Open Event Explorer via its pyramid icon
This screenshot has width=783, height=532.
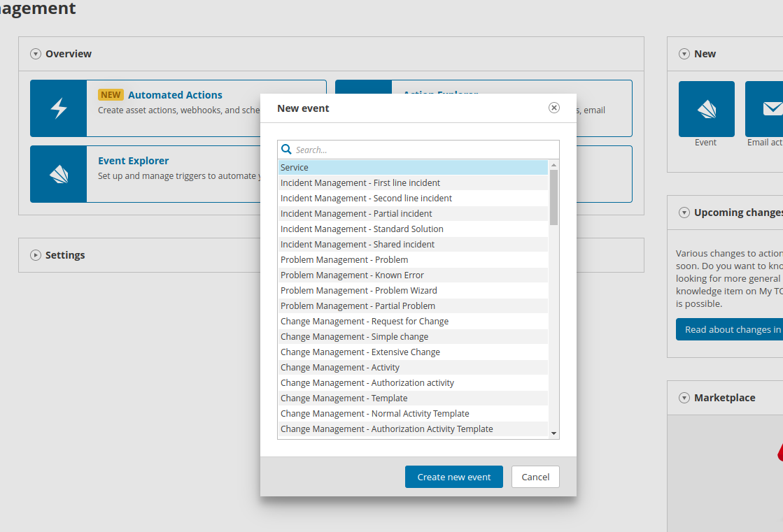point(58,174)
